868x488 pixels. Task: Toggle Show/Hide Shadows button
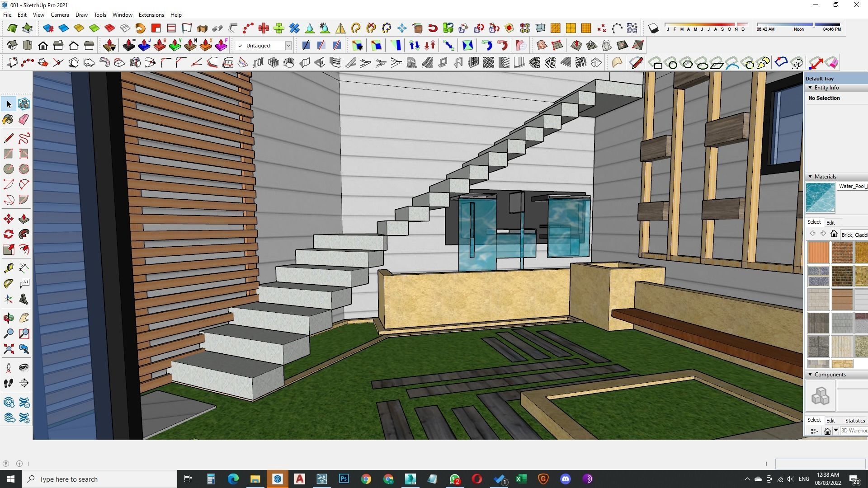coord(653,28)
